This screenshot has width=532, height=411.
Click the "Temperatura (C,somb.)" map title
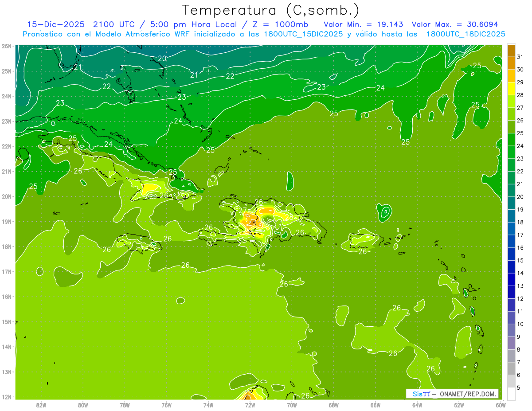pos(270,10)
